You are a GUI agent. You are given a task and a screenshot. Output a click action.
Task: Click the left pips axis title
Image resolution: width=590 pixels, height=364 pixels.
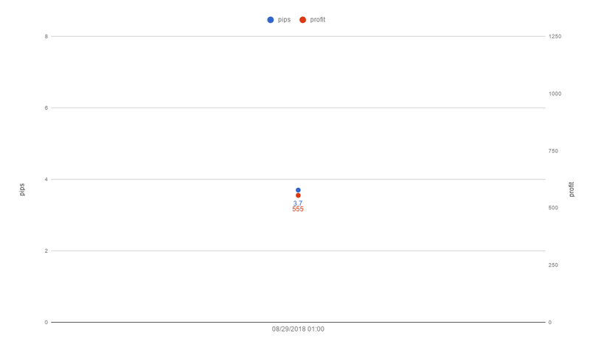point(22,189)
